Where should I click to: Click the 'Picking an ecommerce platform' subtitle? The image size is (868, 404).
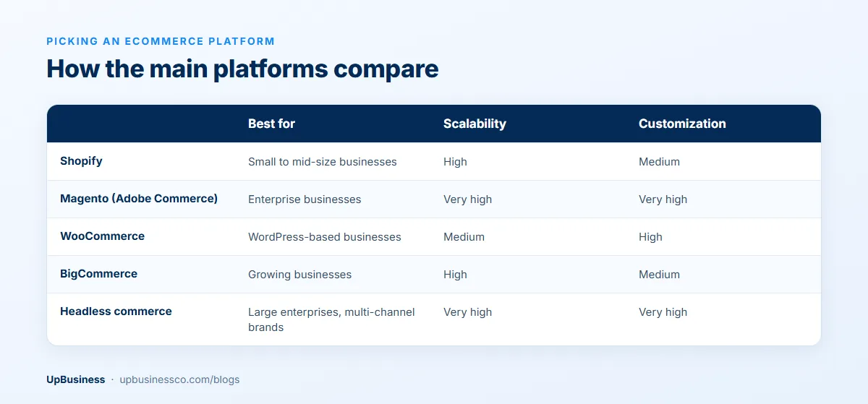point(161,41)
